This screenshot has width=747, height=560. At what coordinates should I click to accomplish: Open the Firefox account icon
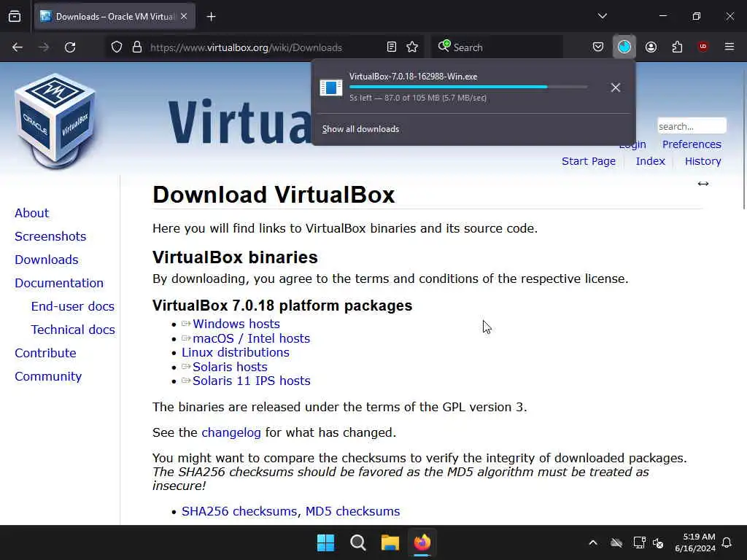[x=651, y=47]
